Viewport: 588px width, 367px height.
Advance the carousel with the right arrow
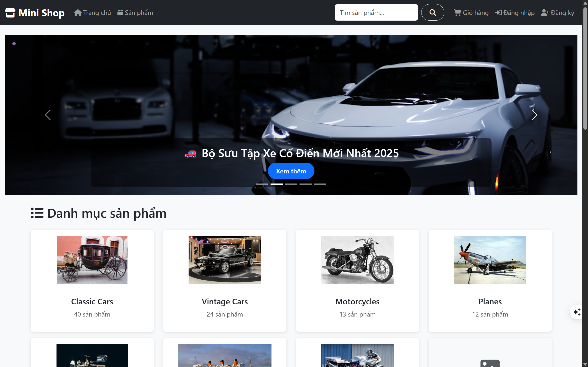pos(534,115)
